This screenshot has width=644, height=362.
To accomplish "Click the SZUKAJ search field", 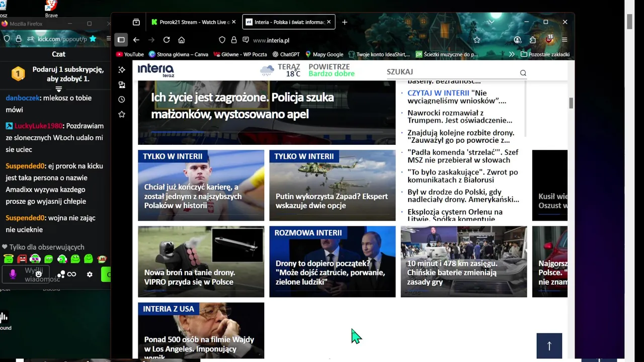I will click(451, 72).
